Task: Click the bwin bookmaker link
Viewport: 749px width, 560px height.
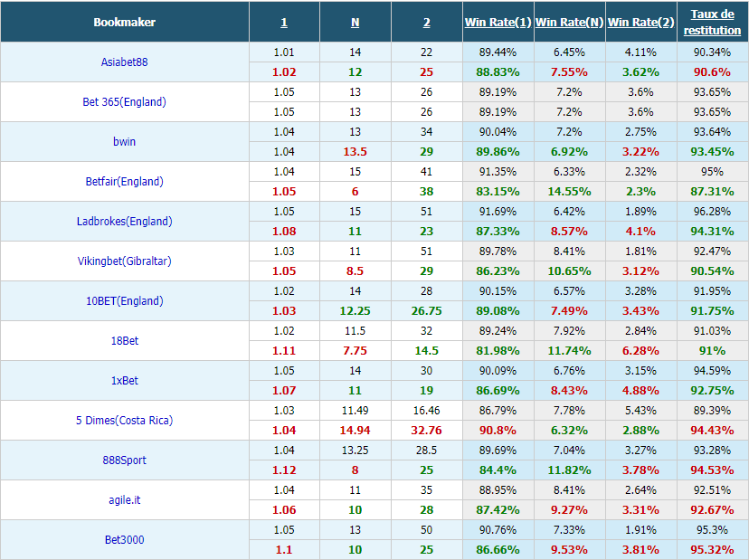Action: point(124,141)
